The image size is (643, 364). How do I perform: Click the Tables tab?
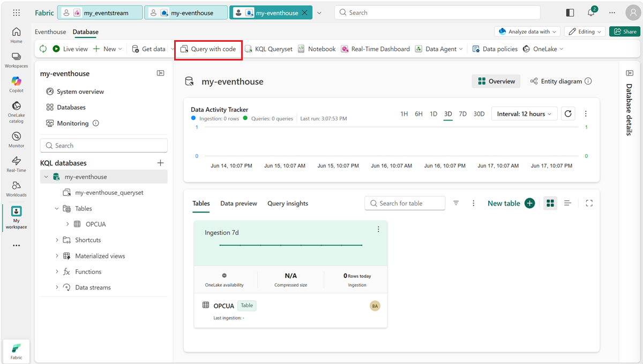pyautogui.click(x=201, y=203)
